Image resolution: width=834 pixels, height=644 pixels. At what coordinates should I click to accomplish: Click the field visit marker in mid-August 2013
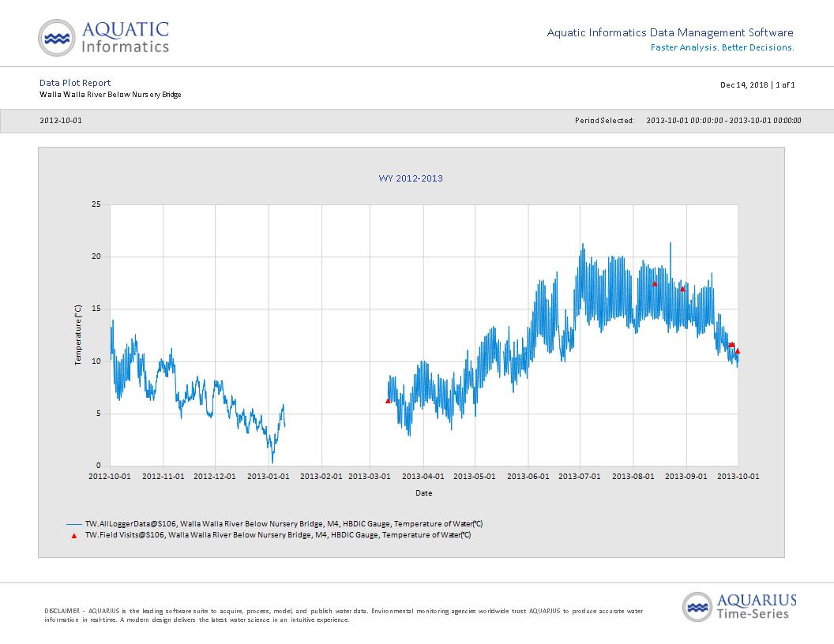(x=655, y=284)
